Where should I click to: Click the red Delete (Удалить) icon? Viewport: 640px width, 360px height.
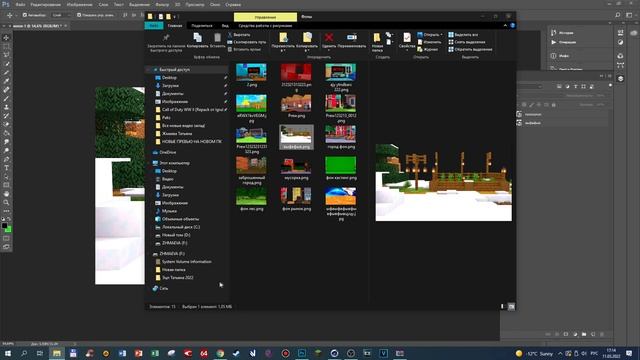pyautogui.click(x=329, y=38)
